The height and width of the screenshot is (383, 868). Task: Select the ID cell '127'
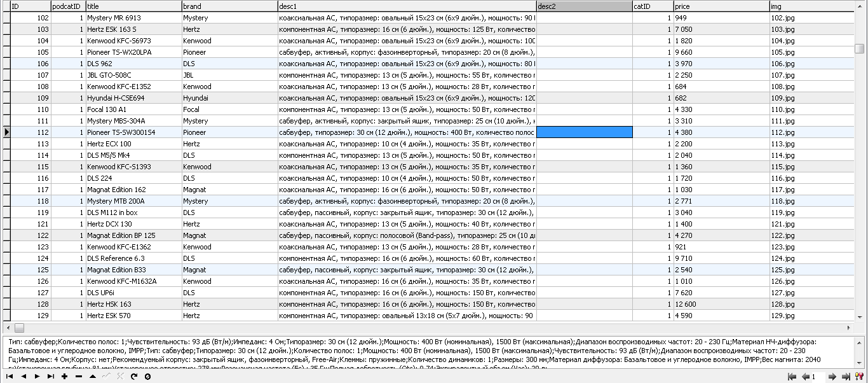[31, 292]
